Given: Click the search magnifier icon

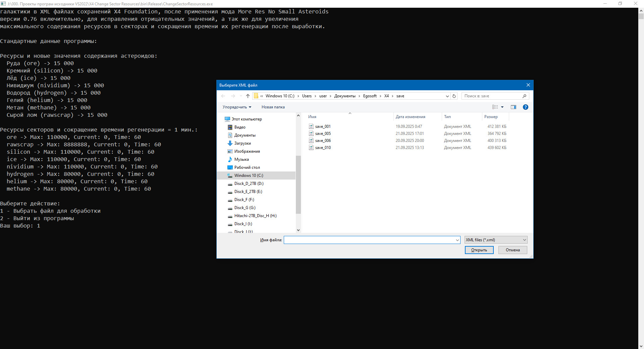Looking at the screenshot, I should (x=524, y=96).
